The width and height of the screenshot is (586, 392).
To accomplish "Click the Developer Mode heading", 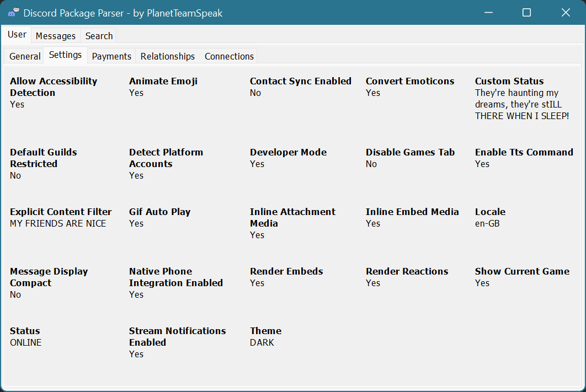I will [288, 152].
